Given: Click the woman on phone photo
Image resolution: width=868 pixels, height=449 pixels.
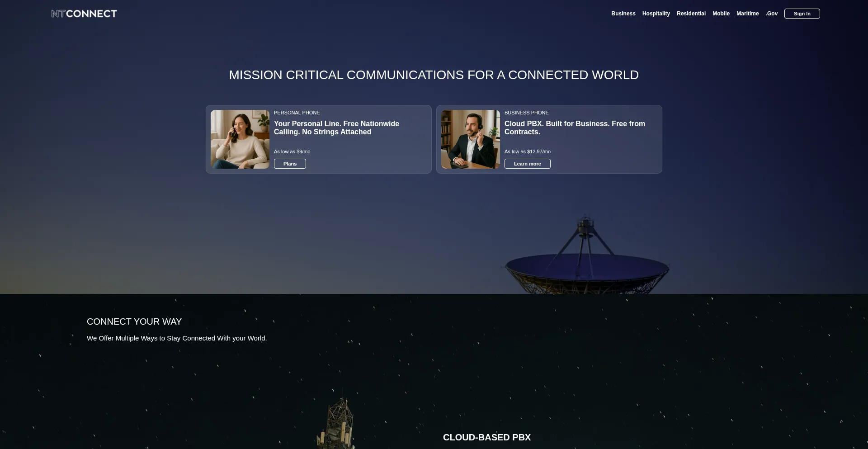Looking at the screenshot, I should point(240,139).
